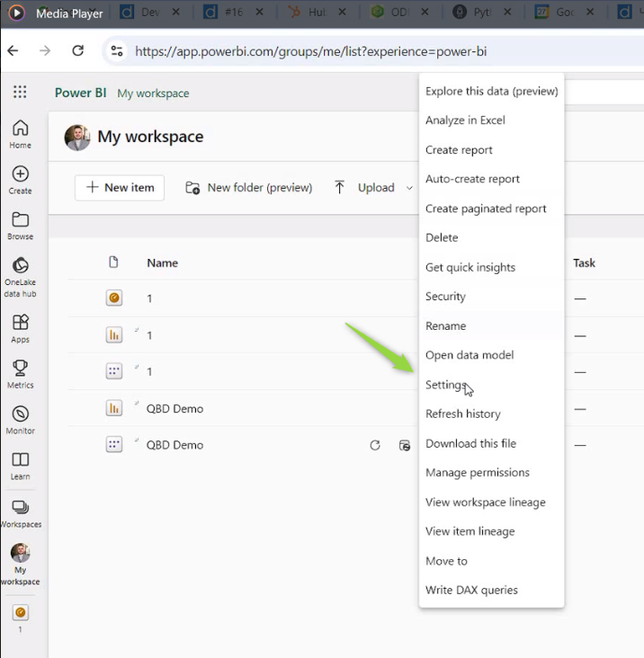Click the New item button

pos(120,188)
